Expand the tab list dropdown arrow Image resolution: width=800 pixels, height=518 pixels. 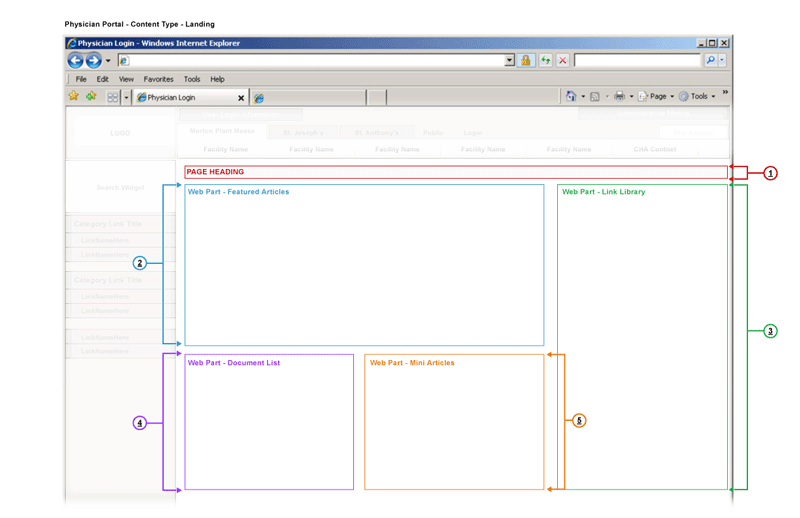click(127, 97)
